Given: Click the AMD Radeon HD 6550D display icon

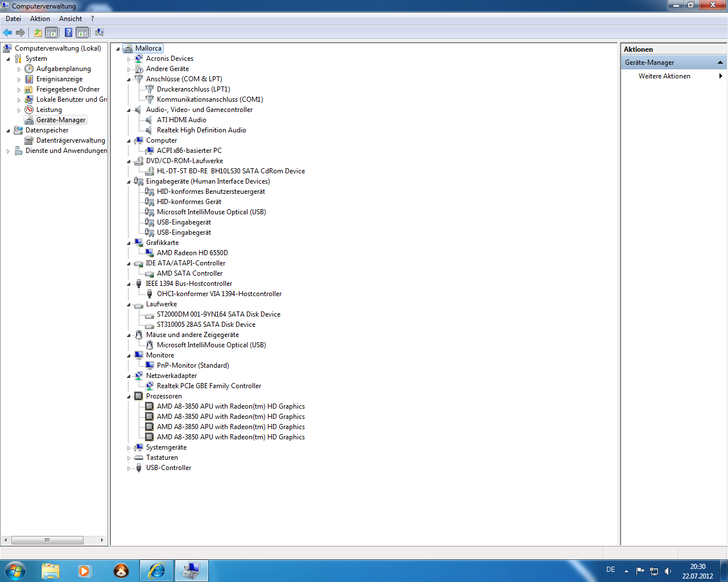Looking at the screenshot, I should tap(150, 253).
